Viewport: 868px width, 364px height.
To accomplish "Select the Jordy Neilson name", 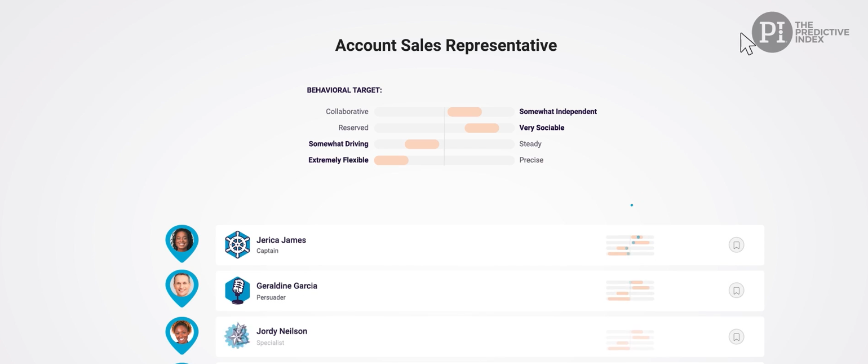I will coord(282,331).
